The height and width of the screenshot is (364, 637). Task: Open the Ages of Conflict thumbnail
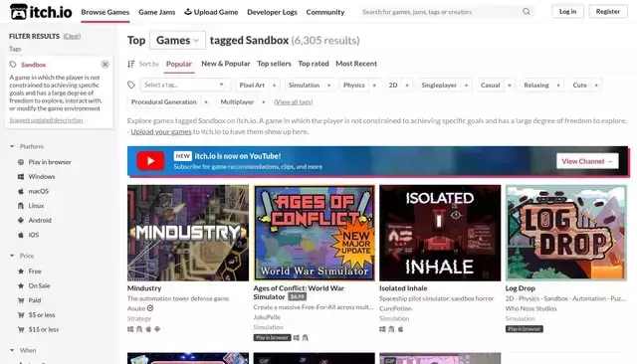point(315,233)
